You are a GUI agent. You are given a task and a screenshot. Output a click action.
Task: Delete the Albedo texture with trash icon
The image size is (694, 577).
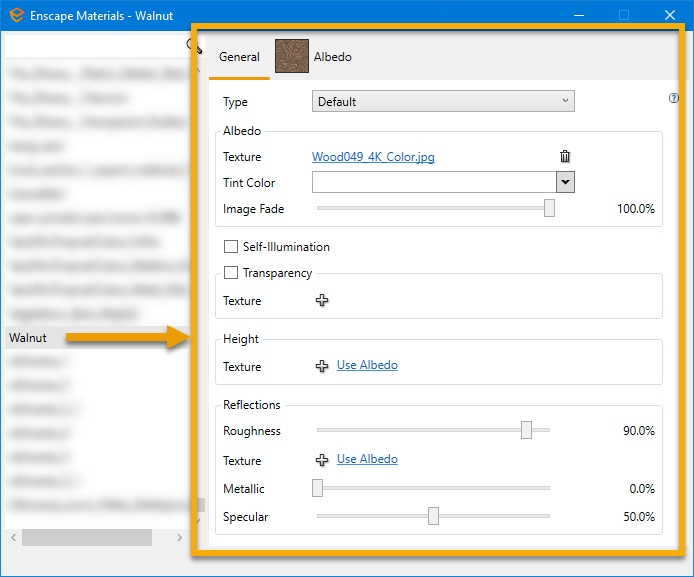tap(565, 157)
